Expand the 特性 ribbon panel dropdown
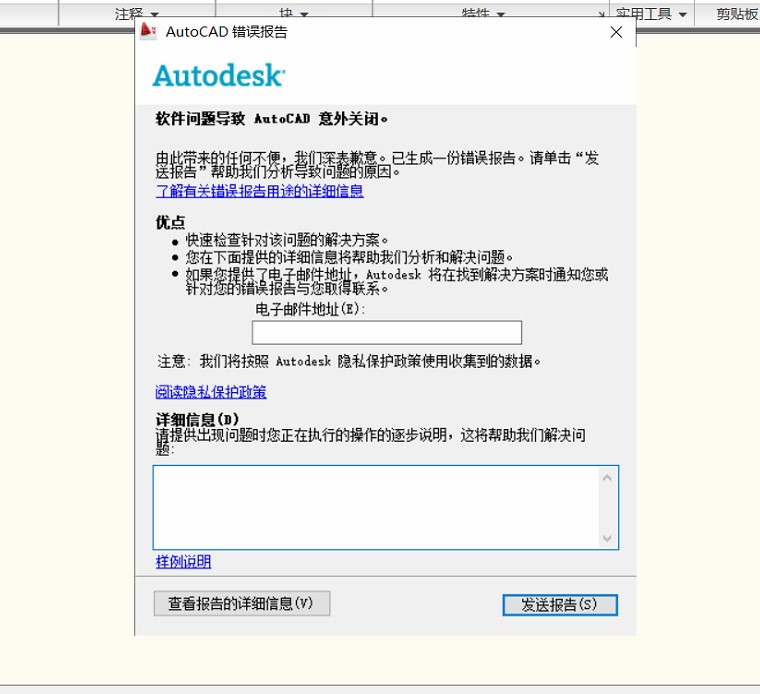The image size is (760, 694). (501, 15)
